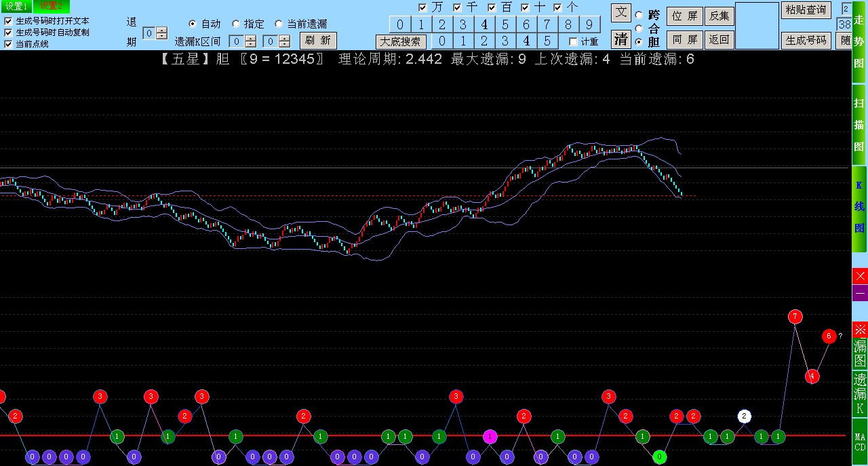The height and width of the screenshot is (466, 868).
Task: Show the 遗漏K side panel button
Action: point(860,393)
